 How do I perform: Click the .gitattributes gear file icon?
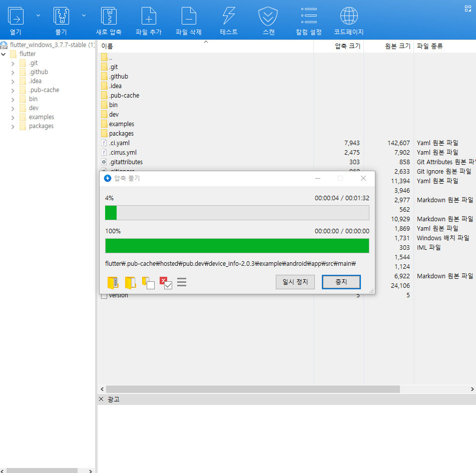pyautogui.click(x=104, y=162)
